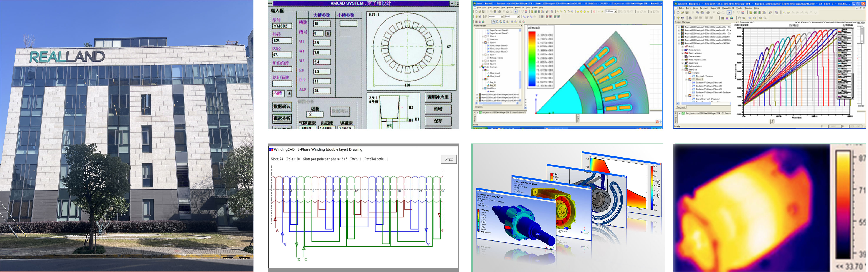Expand the Analysis tree node in the XY Plot window
Image resolution: width=868 pixels, height=272 pixels.
click(683, 63)
